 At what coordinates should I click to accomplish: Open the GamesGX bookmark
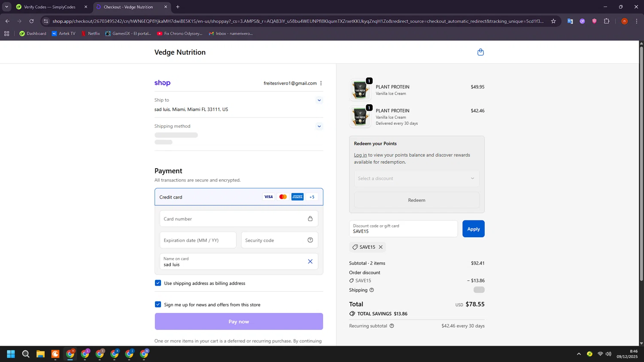pyautogui.click(x=128, y=33)
